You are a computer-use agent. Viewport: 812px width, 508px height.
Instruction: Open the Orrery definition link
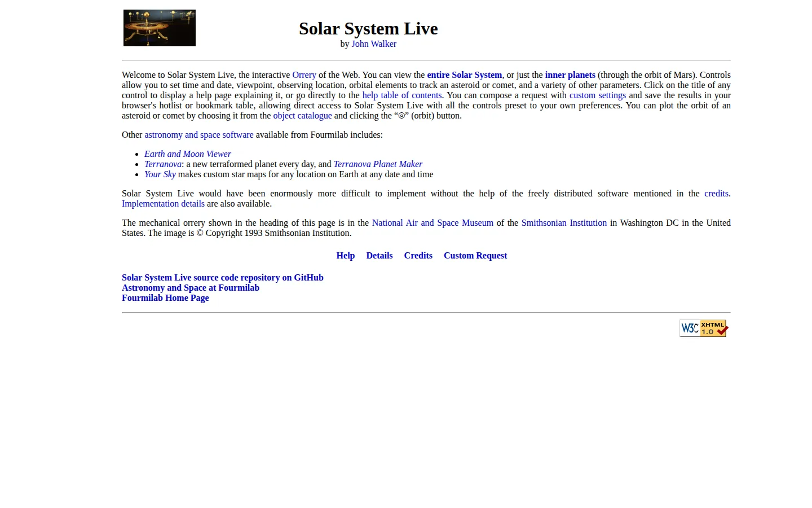pos(304,75)
